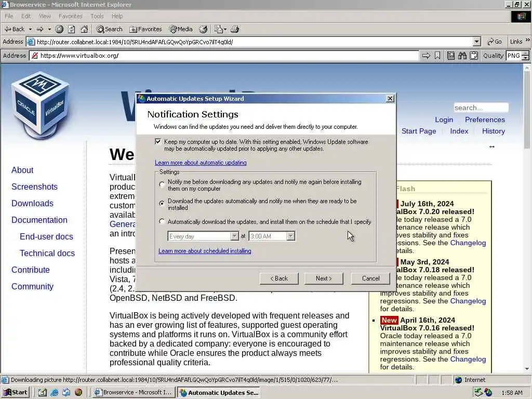Toggle Keep my computer up to date checkbox
The height and width of the screenshot is (399, 532).
coord(158,141)
